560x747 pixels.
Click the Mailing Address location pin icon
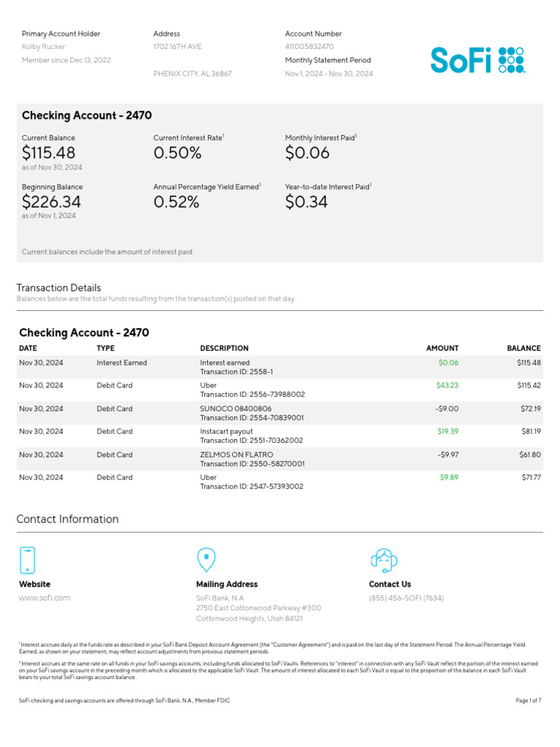(206, 560)
